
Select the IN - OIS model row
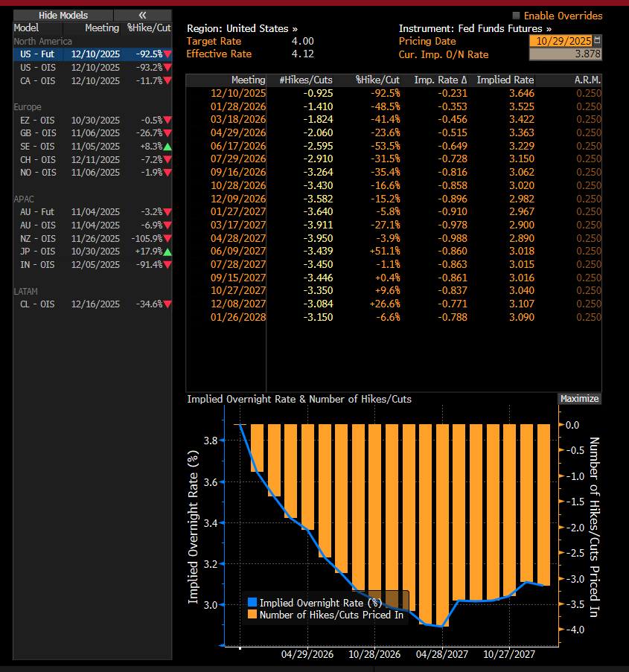92,265
